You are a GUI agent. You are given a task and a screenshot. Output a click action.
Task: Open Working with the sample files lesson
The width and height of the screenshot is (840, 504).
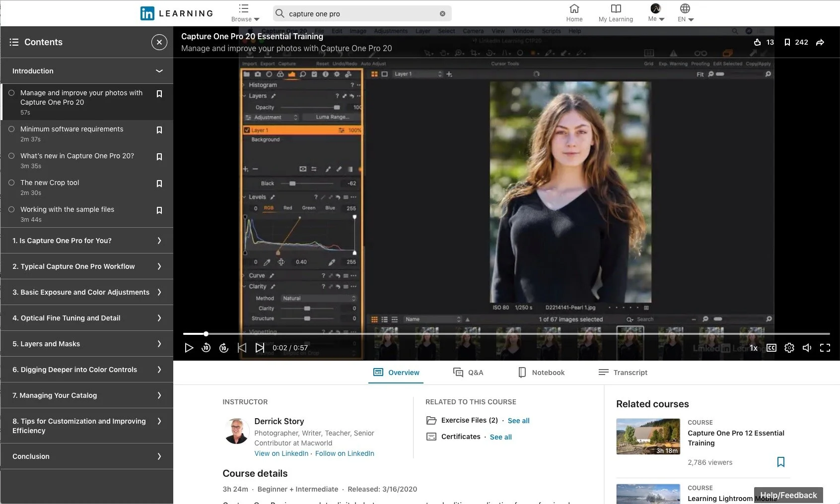(x=67, y=209)
